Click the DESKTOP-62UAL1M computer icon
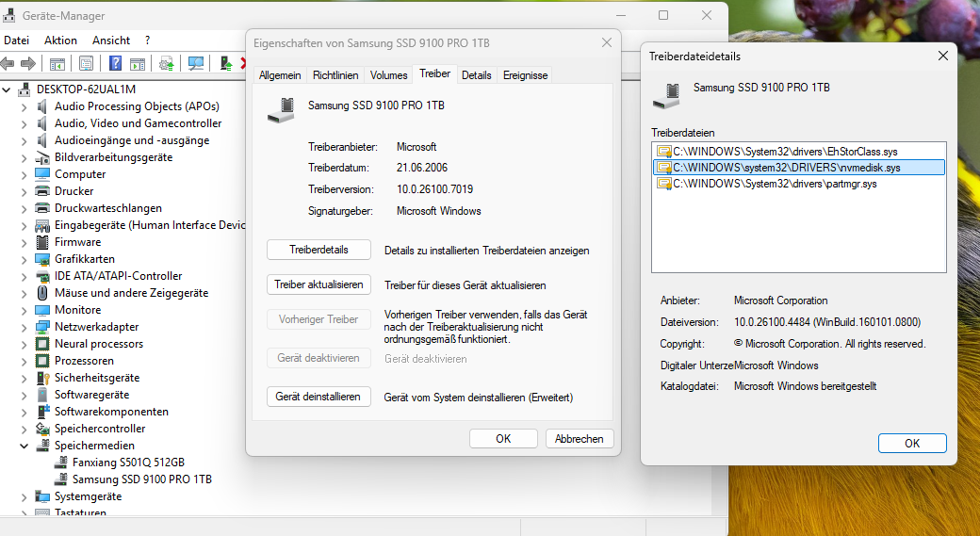 (x=24, y=89)
